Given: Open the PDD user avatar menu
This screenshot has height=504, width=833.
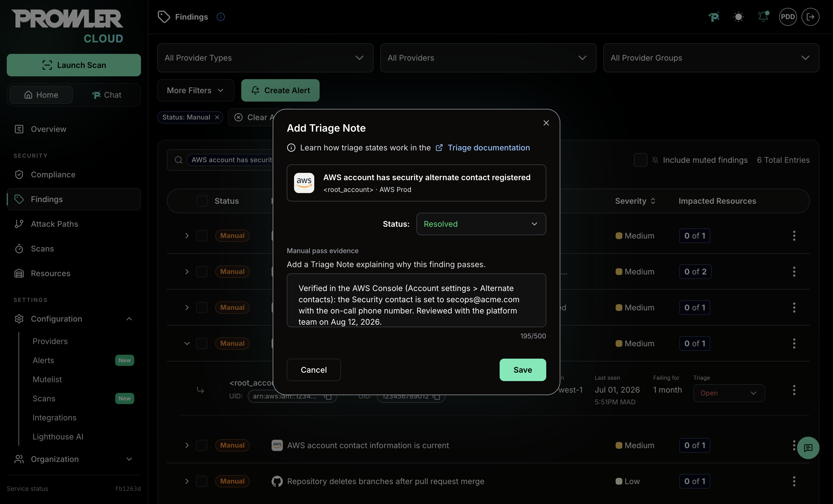Looking at the screenshot, I should coord(788,17).
